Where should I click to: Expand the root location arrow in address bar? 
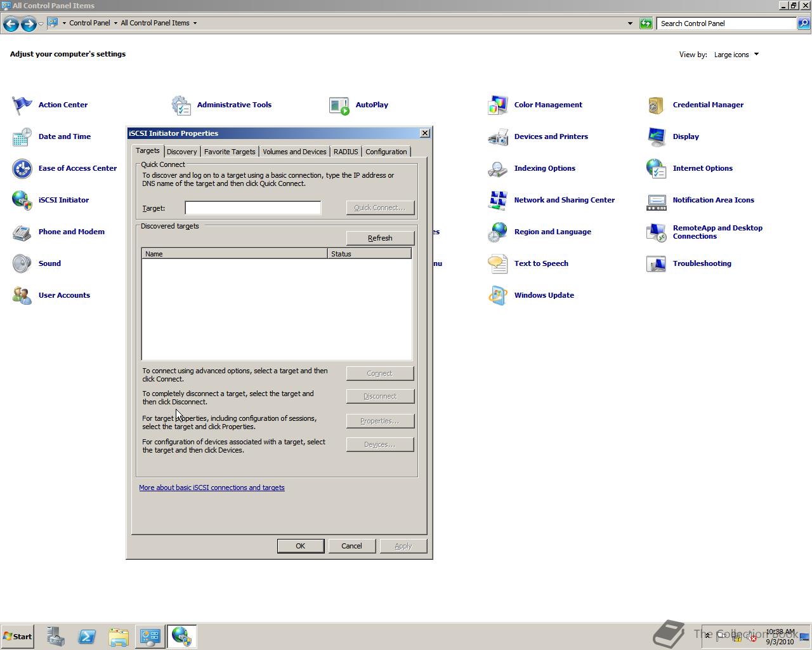pyautogui.click(x=64, y=23)
